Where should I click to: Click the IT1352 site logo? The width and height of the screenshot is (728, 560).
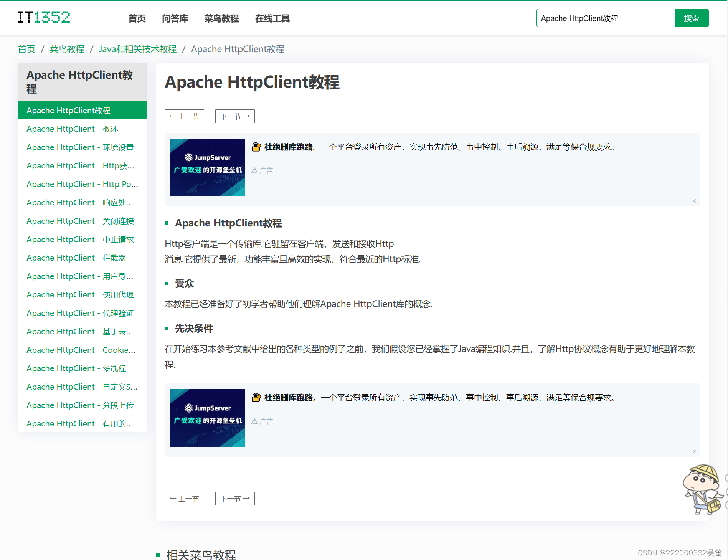click(44, 17)
